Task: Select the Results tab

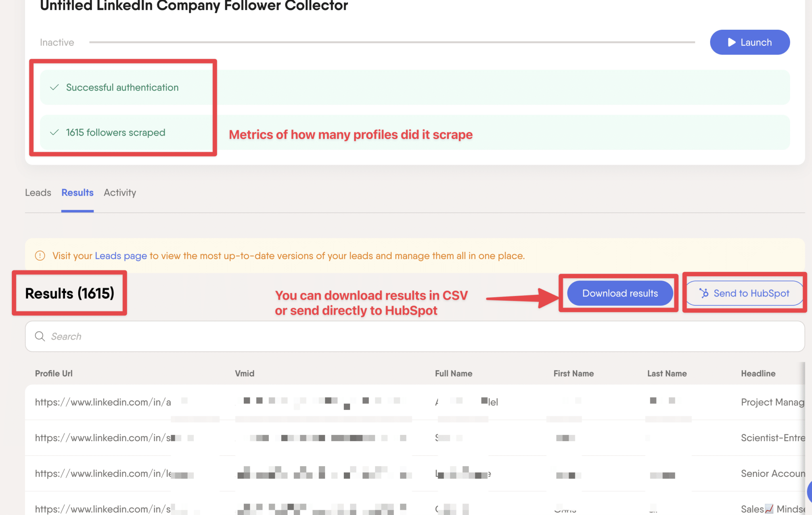Action: (77, 193)
